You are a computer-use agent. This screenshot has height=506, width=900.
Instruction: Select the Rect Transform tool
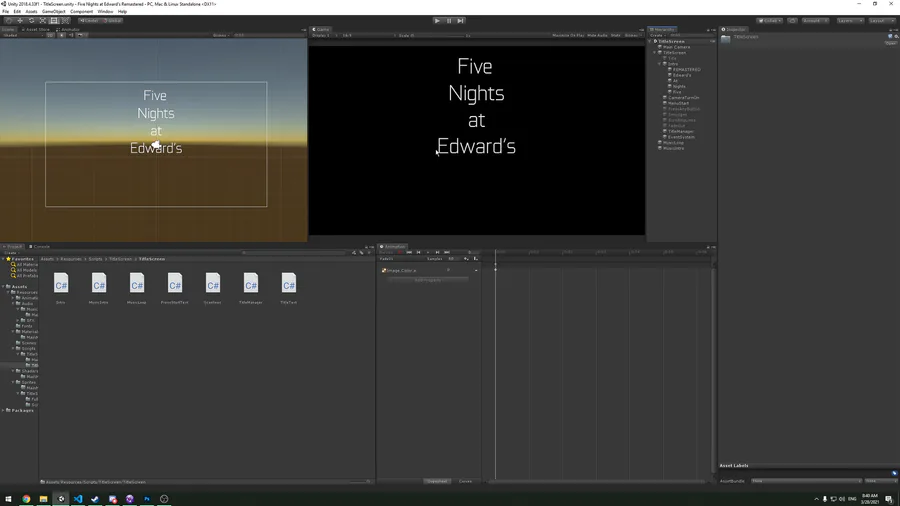(x=55, y=21)
